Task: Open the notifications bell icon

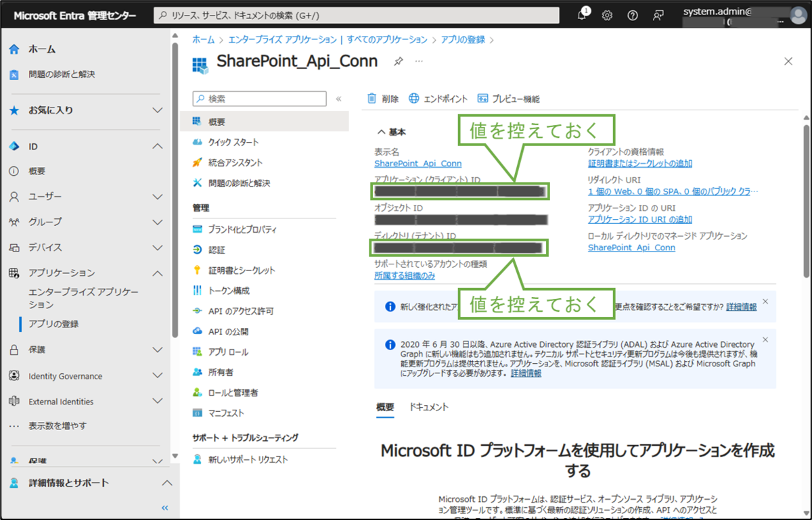Action: pos(581,15)
